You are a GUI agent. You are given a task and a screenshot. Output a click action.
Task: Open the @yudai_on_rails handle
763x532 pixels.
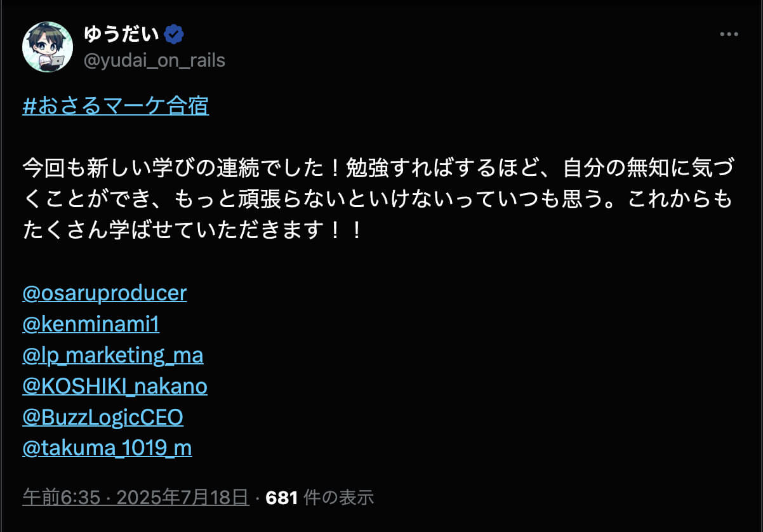pos(154,60)
